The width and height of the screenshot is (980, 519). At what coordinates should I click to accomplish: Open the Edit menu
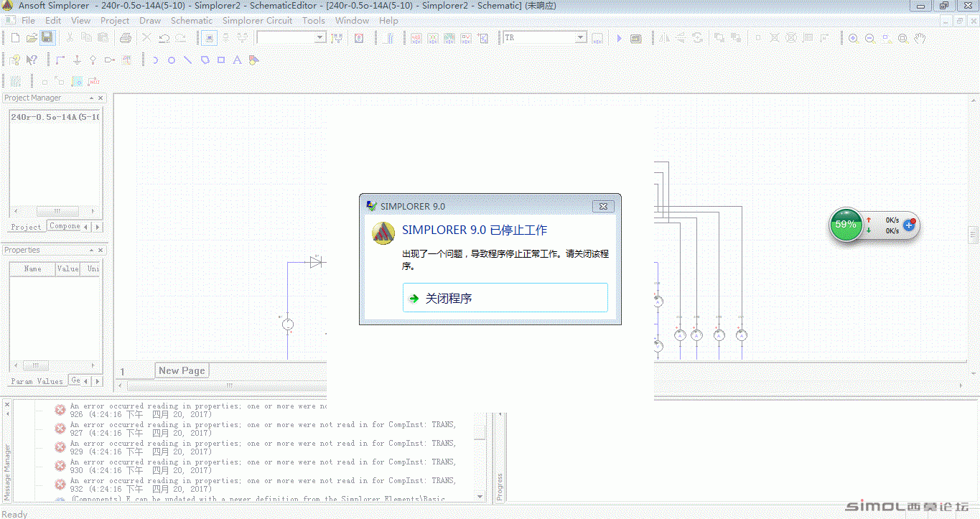(x=53, y=21)
